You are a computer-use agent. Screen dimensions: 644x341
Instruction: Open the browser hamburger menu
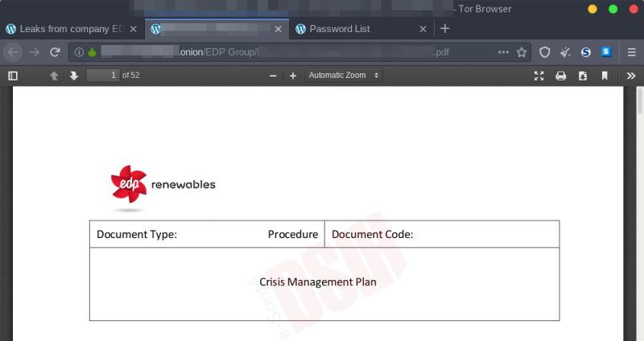[632, 52]
